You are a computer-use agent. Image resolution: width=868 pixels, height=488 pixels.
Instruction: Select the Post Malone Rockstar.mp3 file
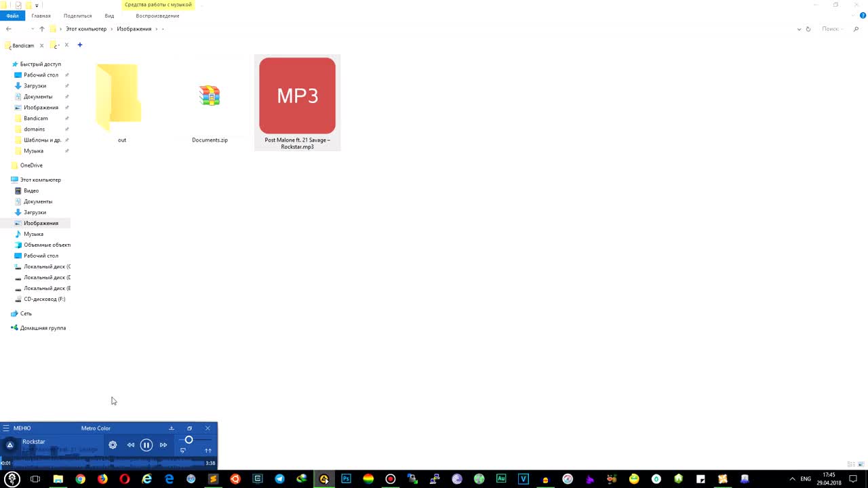(x=297, y=103)
